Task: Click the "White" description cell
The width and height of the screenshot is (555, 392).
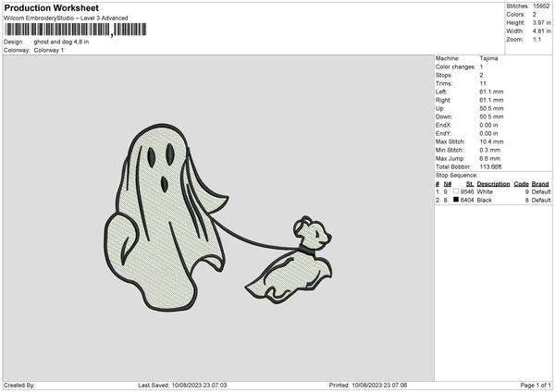Action: pyautogui.click(x=485, y=191)
